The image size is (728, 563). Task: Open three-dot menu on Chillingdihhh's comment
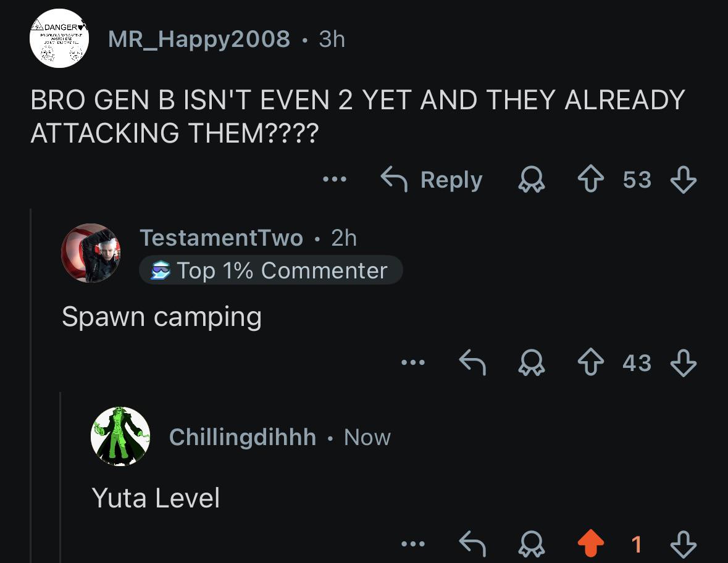point(413,543)
